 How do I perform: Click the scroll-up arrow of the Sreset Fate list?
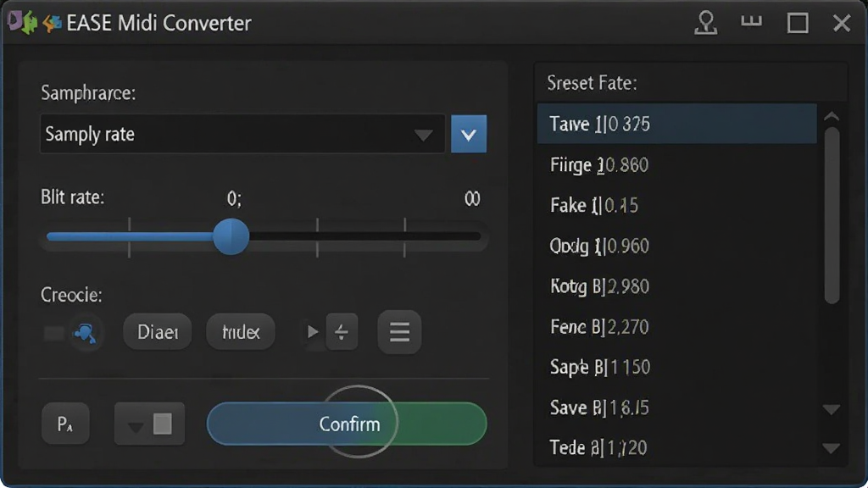(x=832, y=117)
